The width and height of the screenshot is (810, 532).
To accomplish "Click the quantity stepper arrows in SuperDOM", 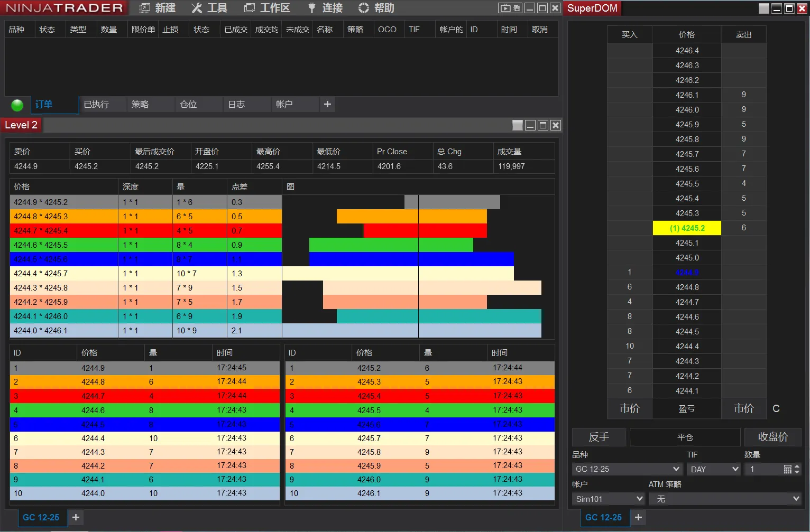I will [797, 469].
